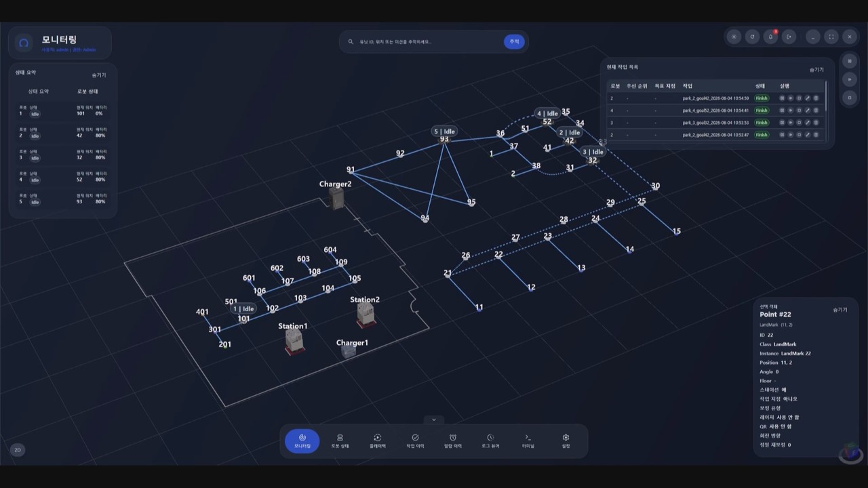The height and width of the screenshot is (488, 868).
Task: Click the pause-all button in side control strip
Action: click(x=850, y=61)
